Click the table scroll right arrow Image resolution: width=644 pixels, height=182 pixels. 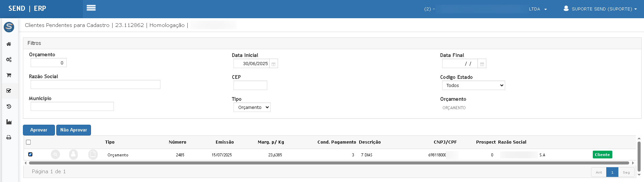(633, 163)
